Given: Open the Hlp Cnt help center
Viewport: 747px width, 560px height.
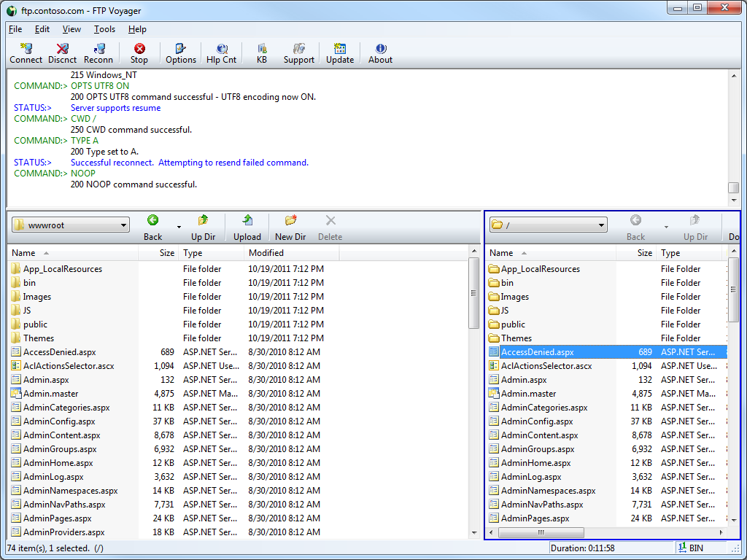Looking at the screenshot, I should click(222, 53).
